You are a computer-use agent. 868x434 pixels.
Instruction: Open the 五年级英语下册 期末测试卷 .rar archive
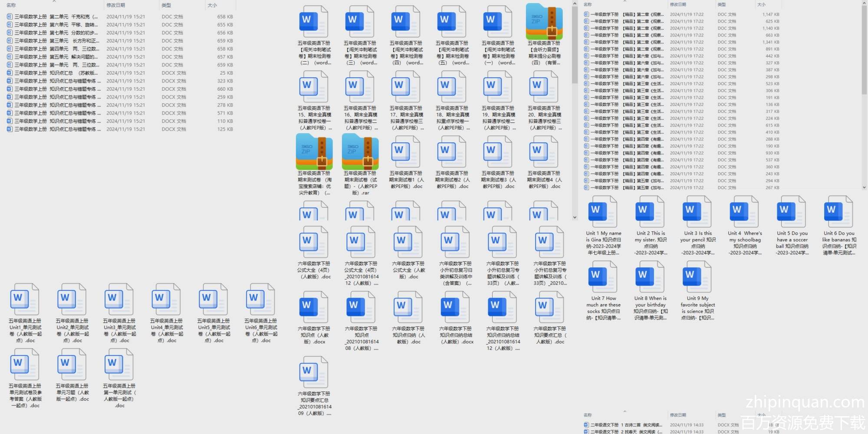(360, 152)
